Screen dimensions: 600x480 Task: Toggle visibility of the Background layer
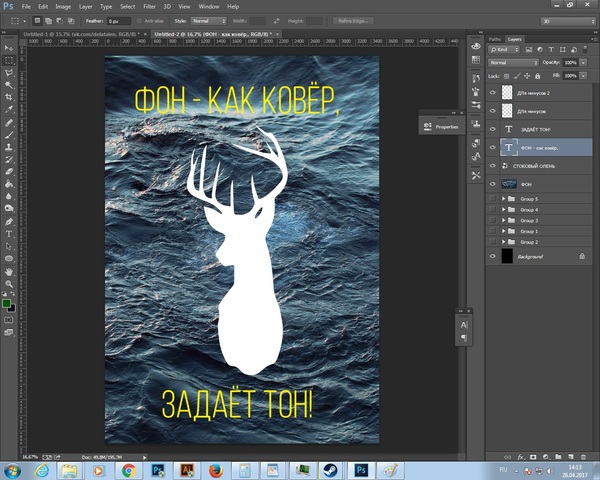coord(492,257)
